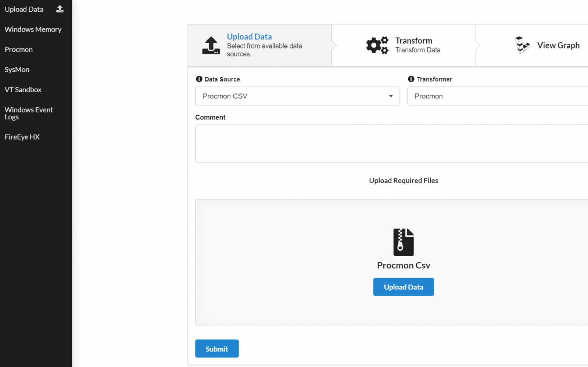Open SysMon in the sidebar
Screen dimensions: 588x367
[x=17, y=70]
